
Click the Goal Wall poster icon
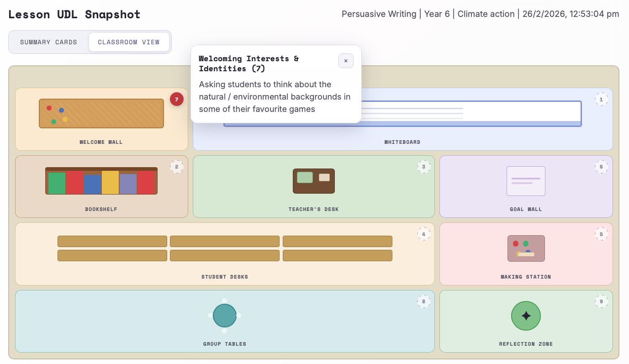coord(526,181)
